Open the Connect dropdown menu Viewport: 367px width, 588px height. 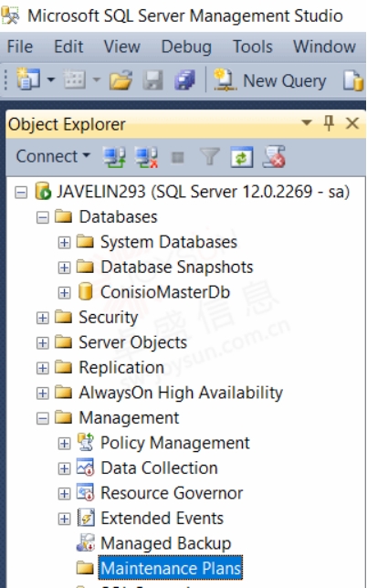click(x=53, y=156)
